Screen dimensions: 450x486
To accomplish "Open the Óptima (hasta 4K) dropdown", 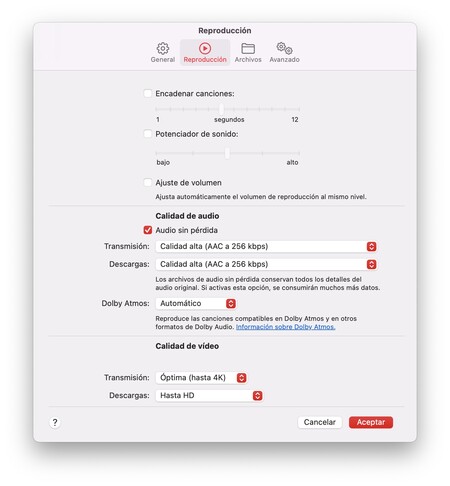I will [201, 378].
